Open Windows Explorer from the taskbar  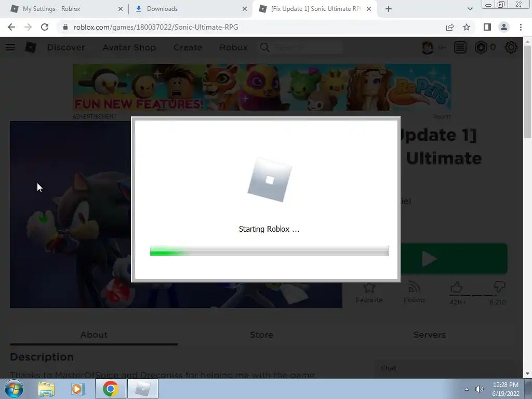(46, 389)
